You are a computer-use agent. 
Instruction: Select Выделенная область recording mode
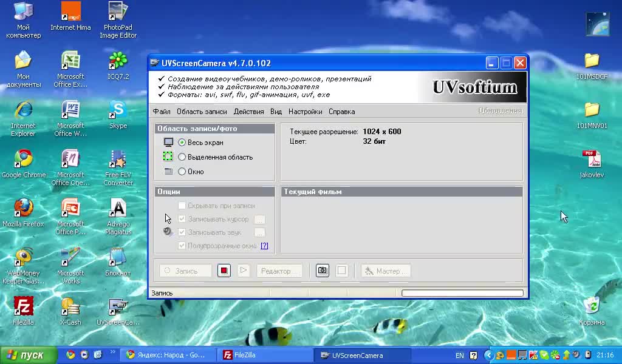coord(182,157)
